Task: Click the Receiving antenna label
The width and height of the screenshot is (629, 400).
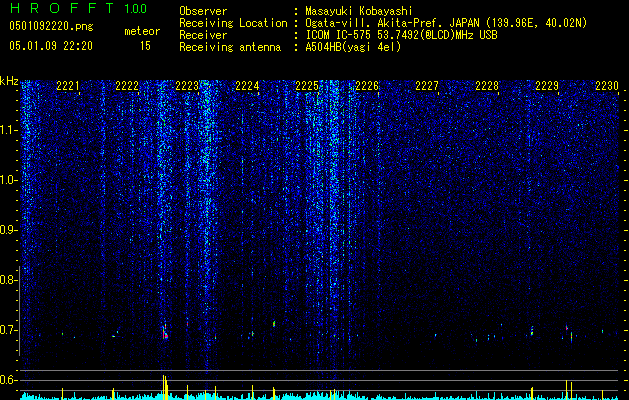Action: coord(230,47)
